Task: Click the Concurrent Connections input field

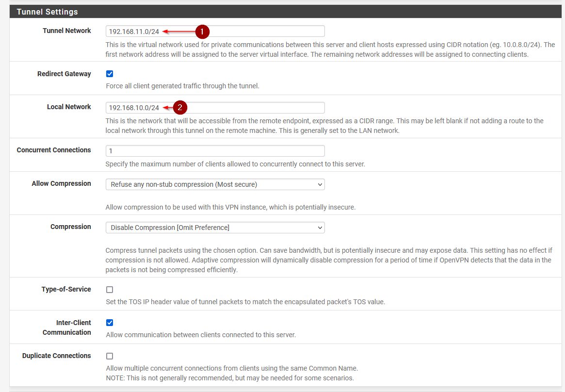Action: [x=215, y=151]
